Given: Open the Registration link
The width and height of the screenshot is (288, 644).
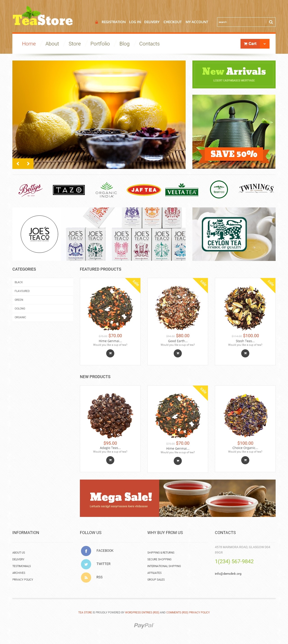Looking at the screenshot, I should click(x=113, y=22).
